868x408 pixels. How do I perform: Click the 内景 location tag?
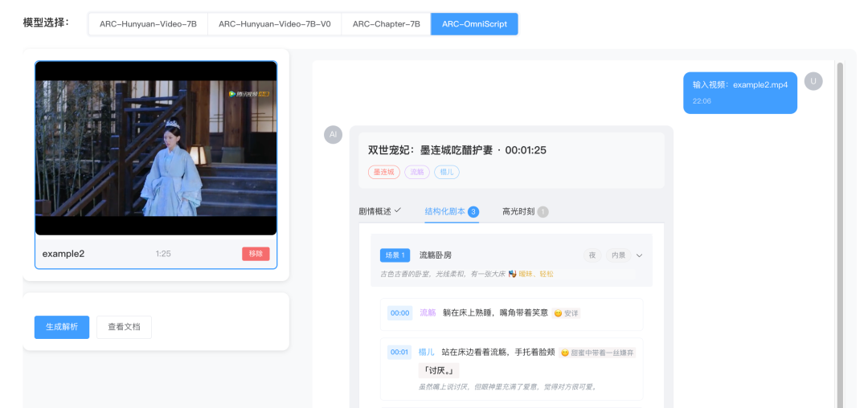[x=618, y=255]
